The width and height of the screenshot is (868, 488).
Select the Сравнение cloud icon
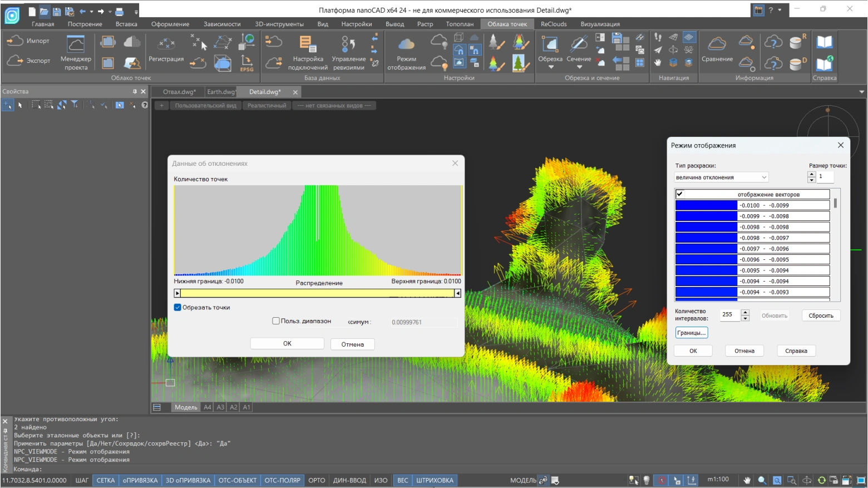pos(717,44)
